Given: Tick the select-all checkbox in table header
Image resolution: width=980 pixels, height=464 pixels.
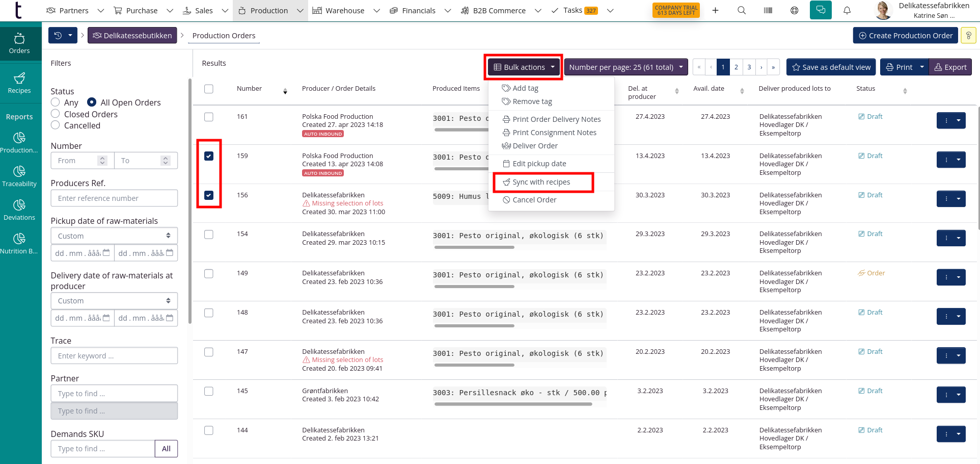Looking at the screenshot, I should point(209,89).
